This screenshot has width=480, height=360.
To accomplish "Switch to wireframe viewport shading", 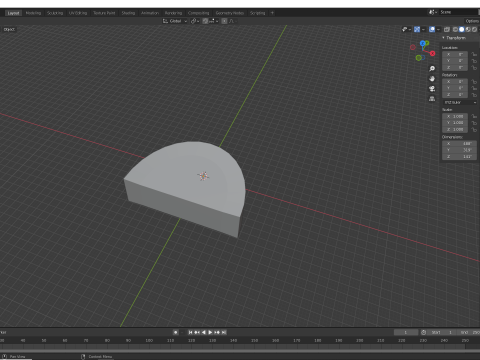I will 455,29.
